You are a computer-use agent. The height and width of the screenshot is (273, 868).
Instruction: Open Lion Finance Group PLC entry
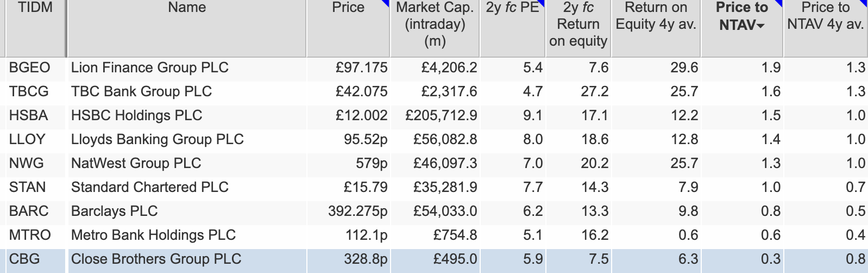[149, 67]
